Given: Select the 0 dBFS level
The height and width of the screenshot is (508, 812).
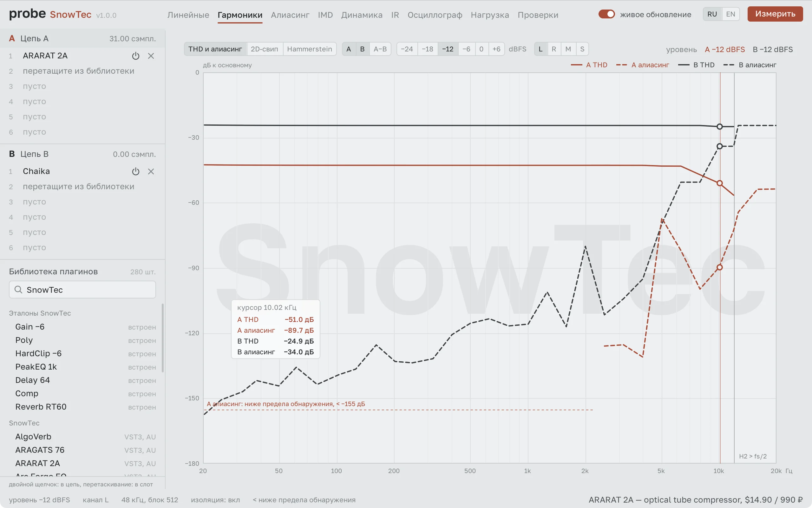Looking at the screenshot, I should tap(481, 49).
